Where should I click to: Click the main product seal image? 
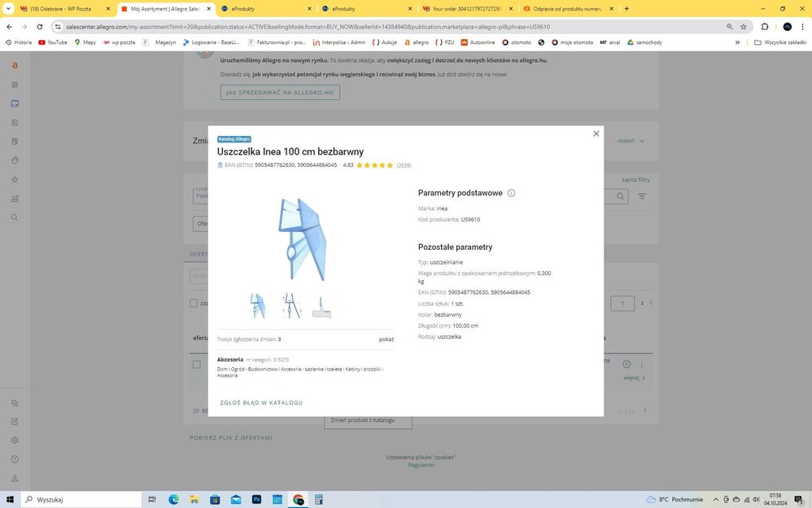pos(303,240)
